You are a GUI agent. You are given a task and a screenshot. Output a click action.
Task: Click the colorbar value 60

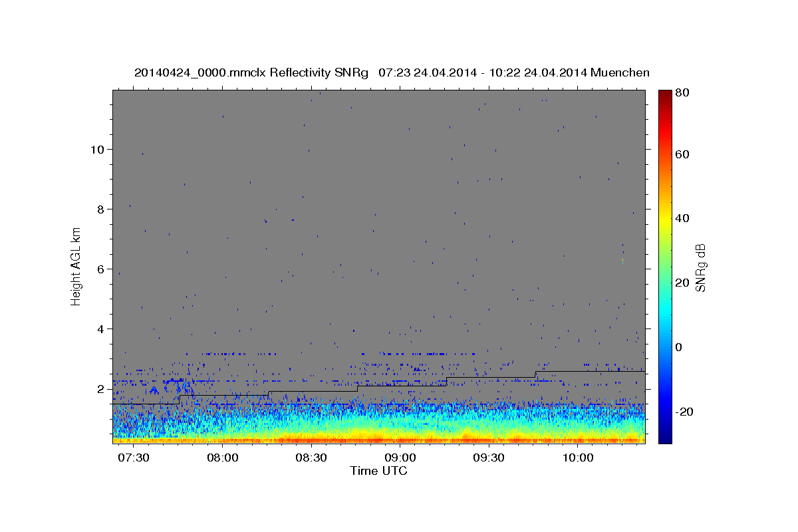pos(683,154)
